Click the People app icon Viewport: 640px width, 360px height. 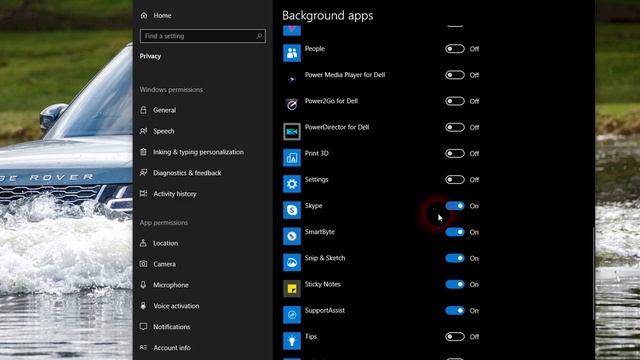coord(292,53)
